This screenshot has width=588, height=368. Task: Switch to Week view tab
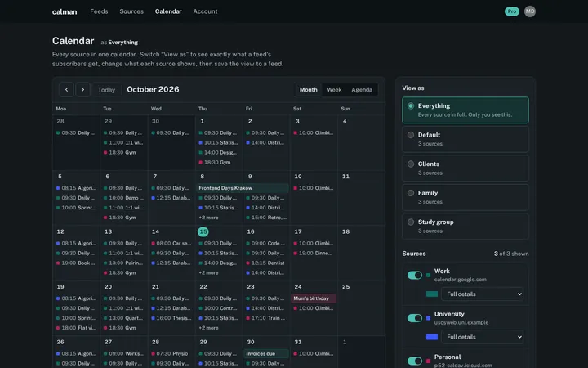(x=334, y=89)
